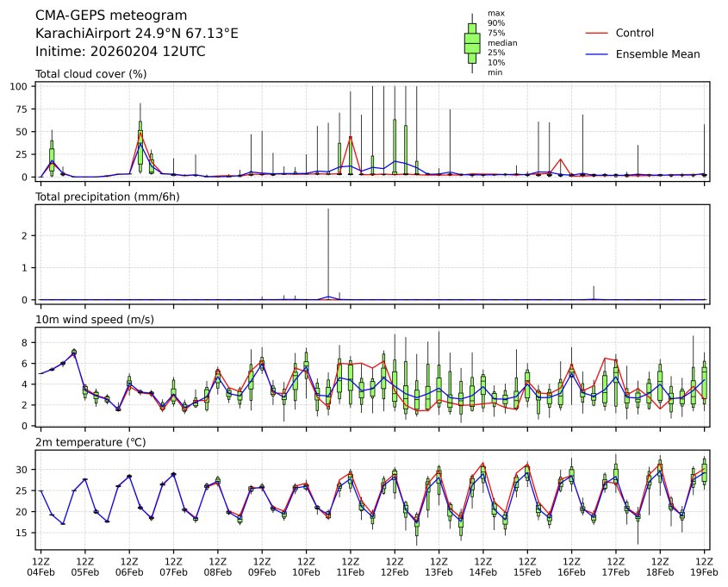The image size is (728, 587).
Task: Click the 'median' label in the legend
Action: coord(496,42)
